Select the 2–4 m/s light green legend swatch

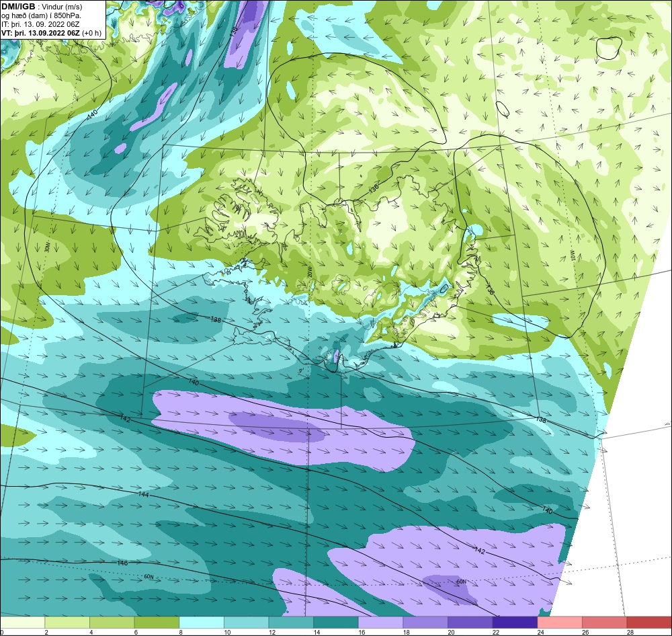click(67, 623)
